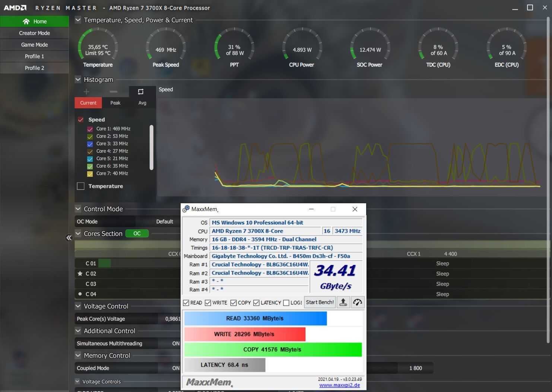Toggle Core 5: 21 MHz checkbox

(90, 159)
